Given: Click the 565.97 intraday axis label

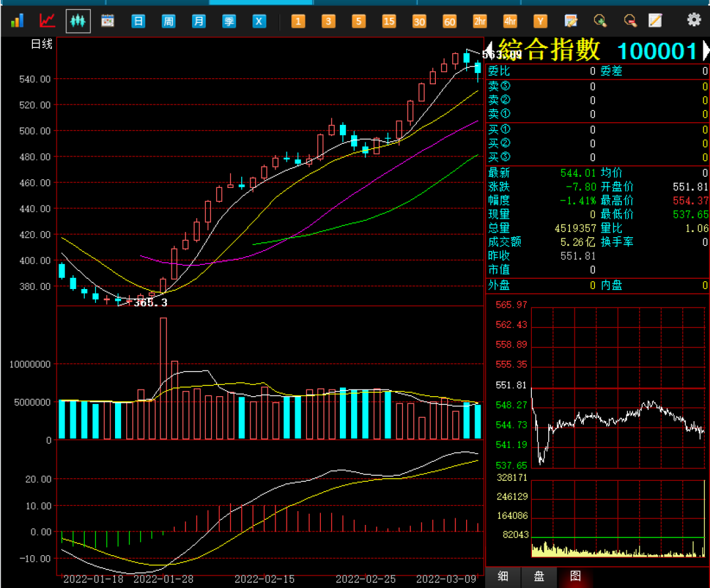Looking at the screenshot, I should pyautogui.click(x=511, y=305).
